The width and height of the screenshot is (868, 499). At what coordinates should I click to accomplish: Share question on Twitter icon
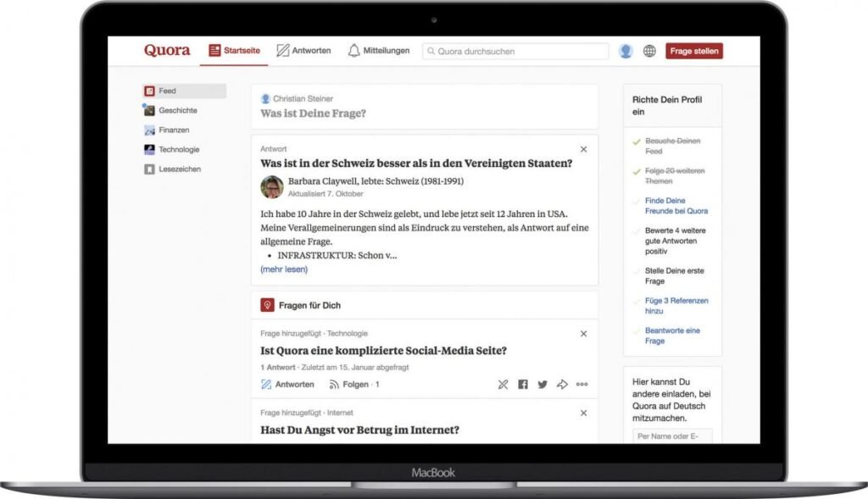pos(542,385)
